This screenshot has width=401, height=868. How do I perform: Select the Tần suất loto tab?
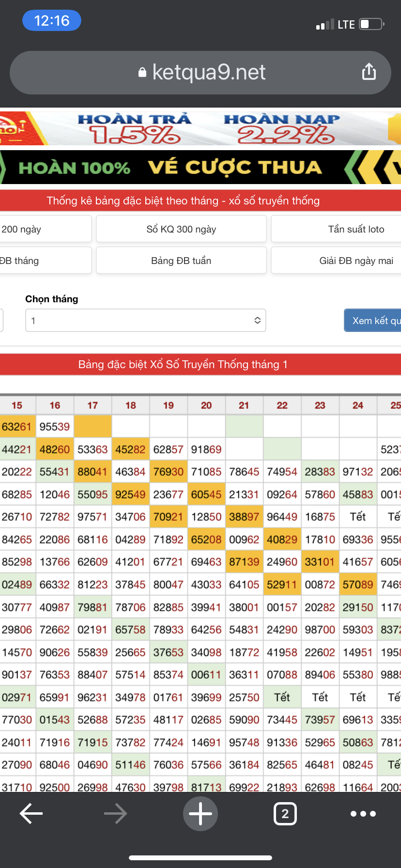click(x=355, y=229)
